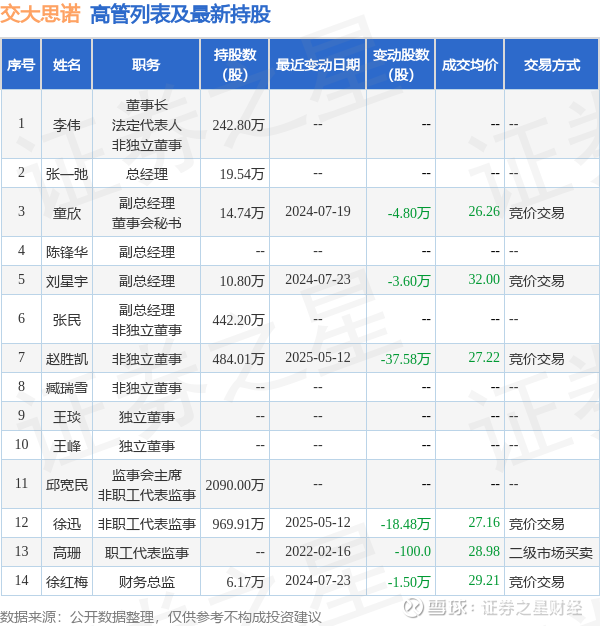Image resolution: width=600 pixels, height=626 pixels.
Task: Click holding value 10.80万
Action: click(242, 281)
